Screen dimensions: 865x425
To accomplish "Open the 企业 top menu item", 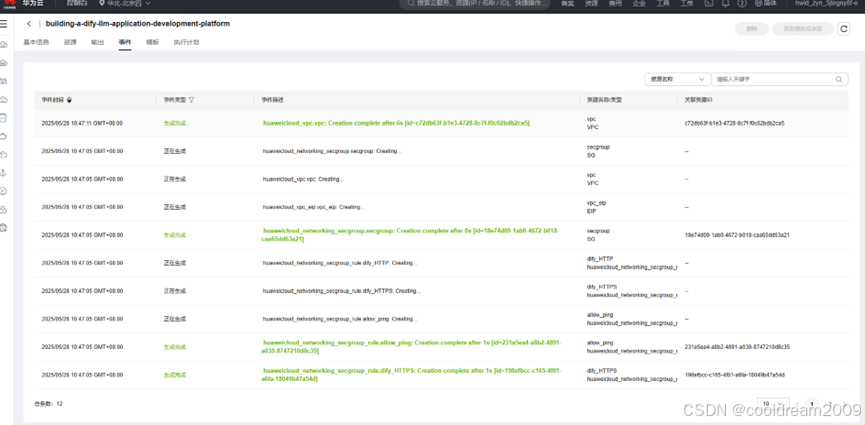I will [x=639, y=3].
